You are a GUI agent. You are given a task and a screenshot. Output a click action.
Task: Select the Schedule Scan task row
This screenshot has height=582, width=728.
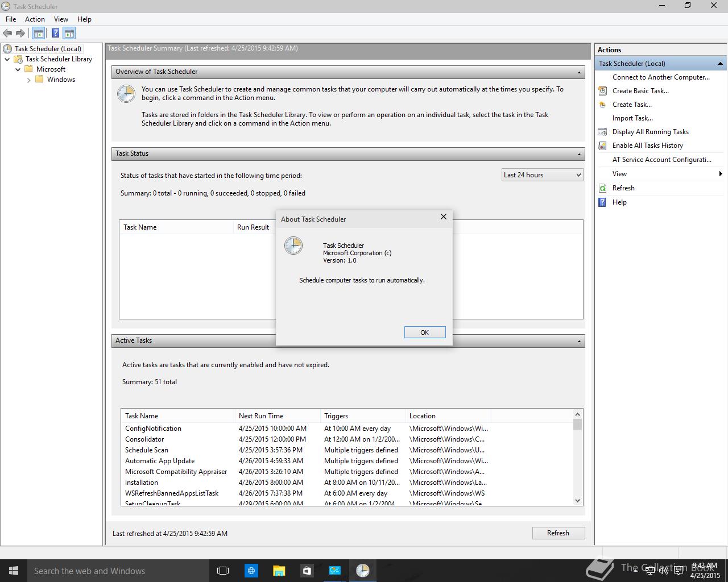pos(307,450)
